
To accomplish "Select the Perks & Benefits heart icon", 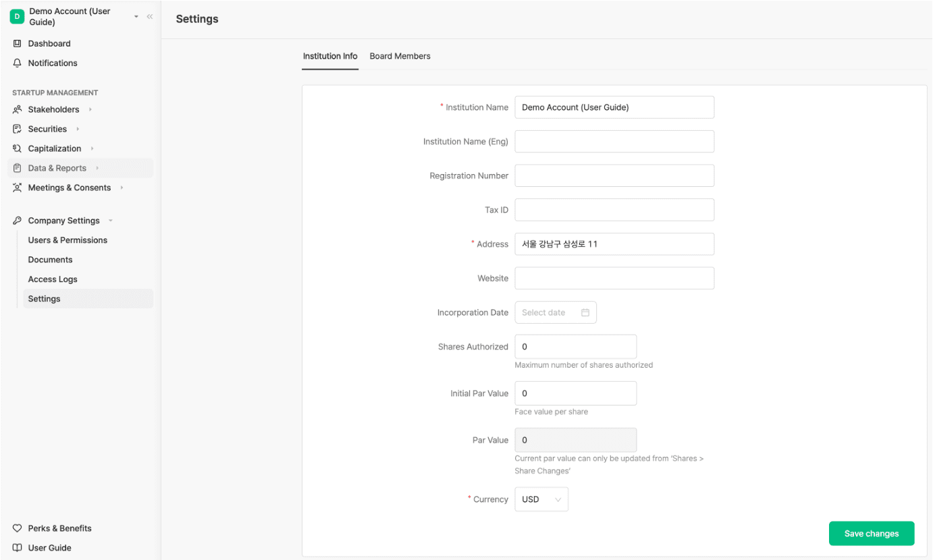I will (17, 528).
